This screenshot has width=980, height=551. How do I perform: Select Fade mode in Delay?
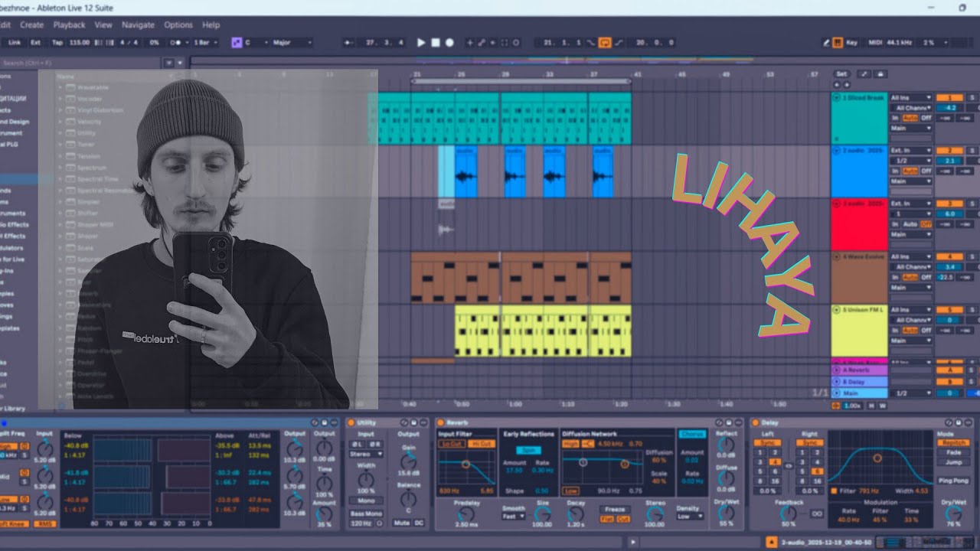point(954,452)
